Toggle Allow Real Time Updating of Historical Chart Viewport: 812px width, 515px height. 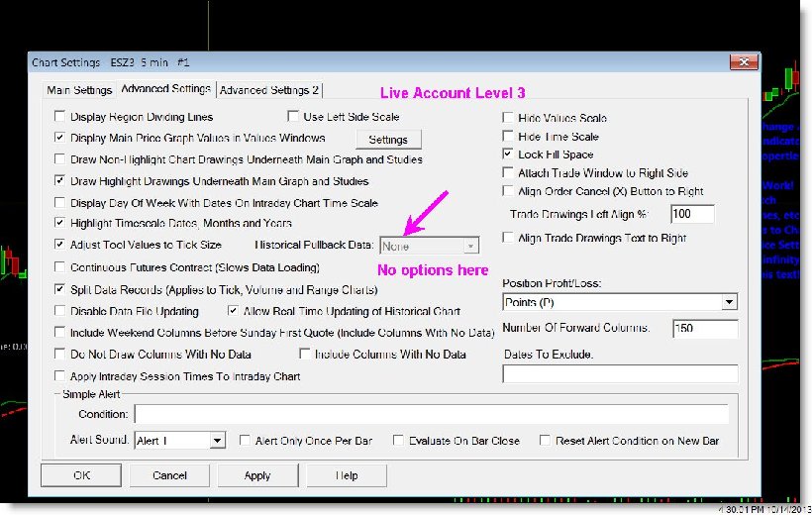pos(233,311)
